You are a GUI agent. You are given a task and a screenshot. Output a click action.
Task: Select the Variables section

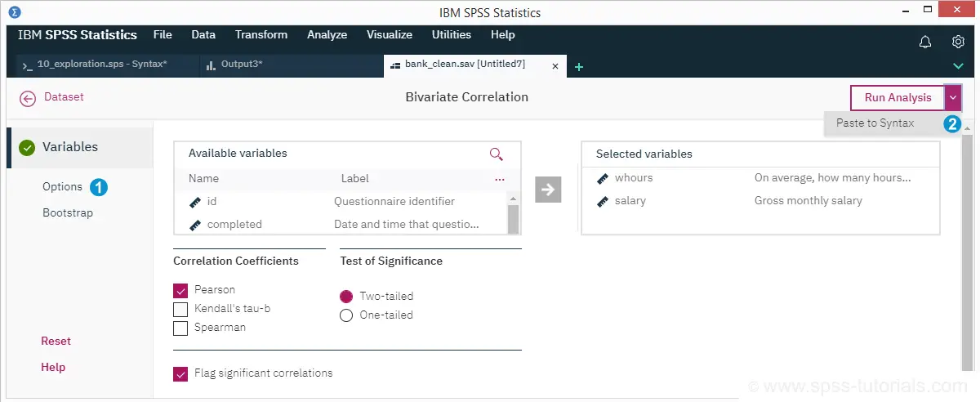(x=78, y=148)
